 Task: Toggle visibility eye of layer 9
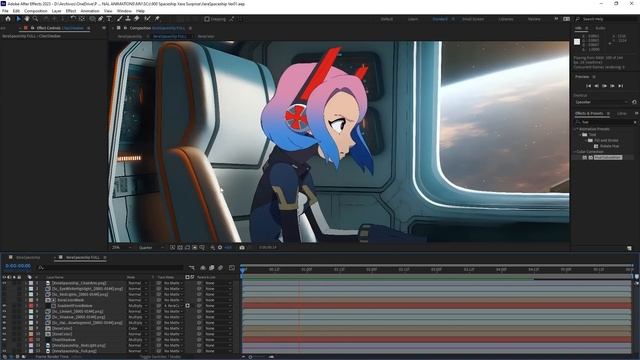pyautogui.click(x=4, y=328)
